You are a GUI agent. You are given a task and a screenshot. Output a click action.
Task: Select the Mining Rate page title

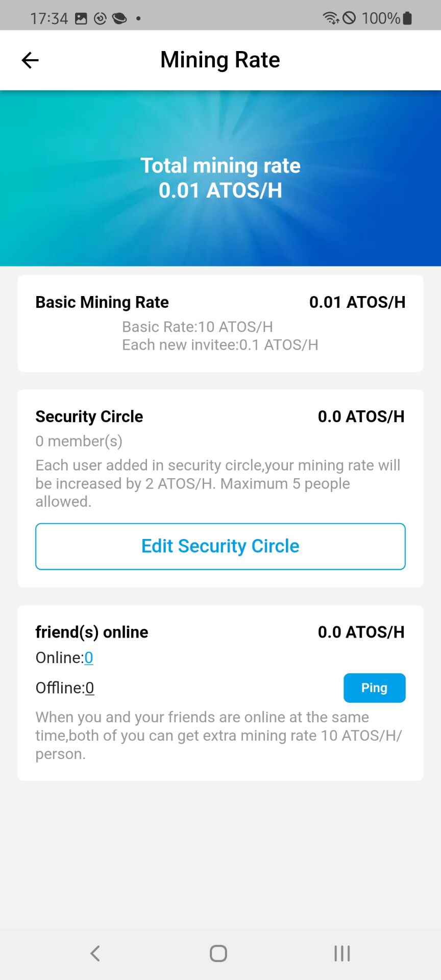click(220, 60)
